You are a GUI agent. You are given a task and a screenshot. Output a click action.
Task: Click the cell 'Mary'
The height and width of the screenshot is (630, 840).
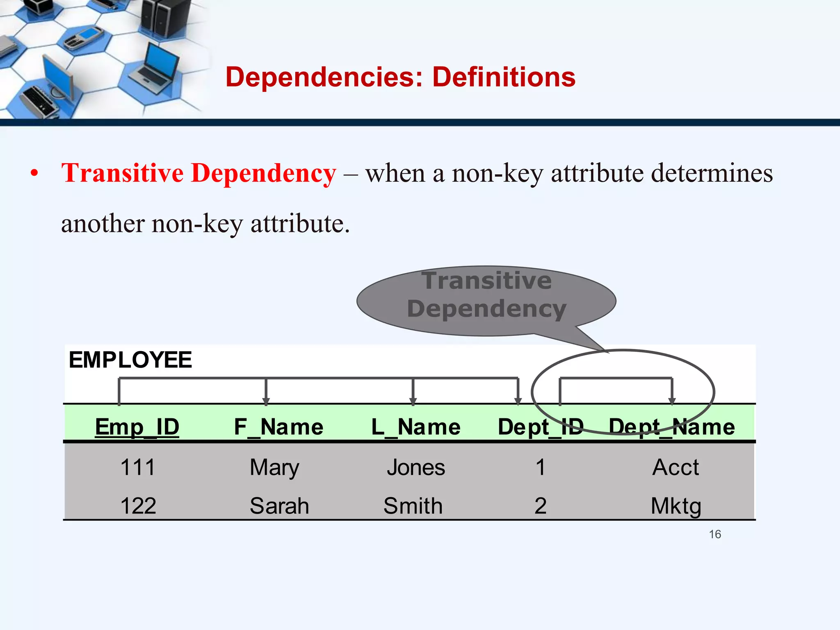274,468
